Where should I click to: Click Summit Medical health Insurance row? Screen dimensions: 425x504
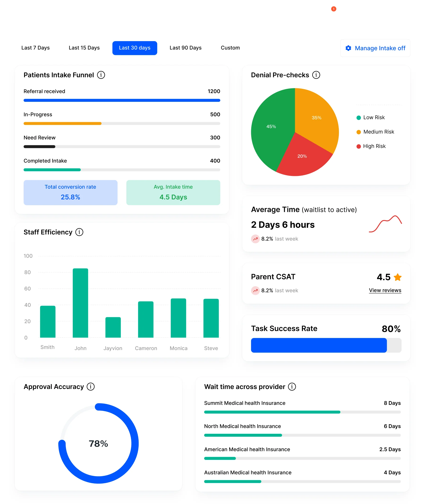[302, 407]
